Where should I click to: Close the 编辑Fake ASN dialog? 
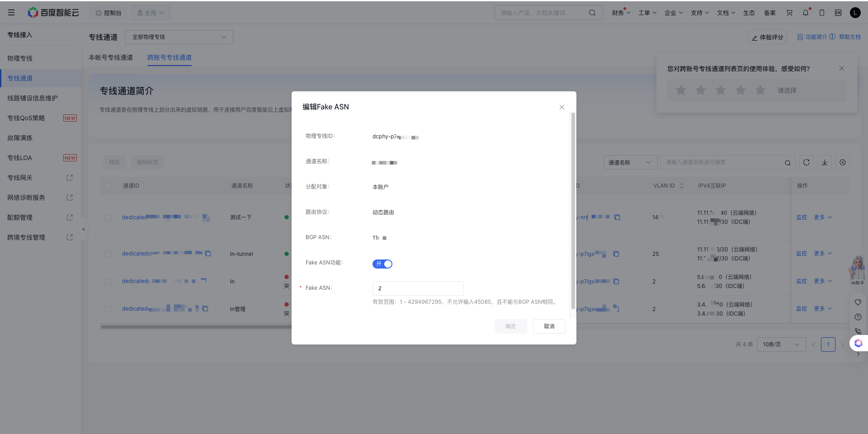tap(562, 107)
